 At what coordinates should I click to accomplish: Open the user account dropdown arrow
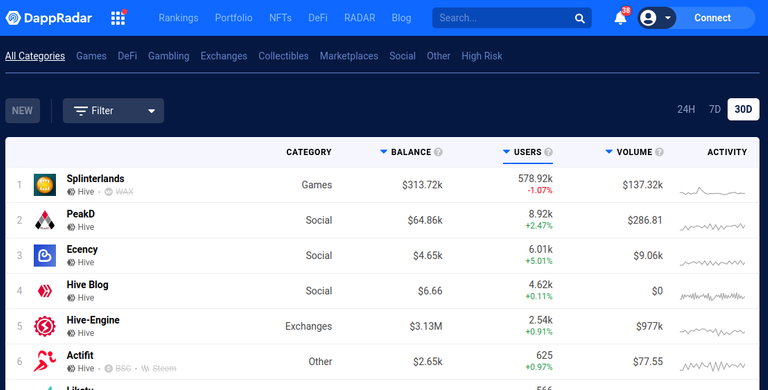point(668,18)
